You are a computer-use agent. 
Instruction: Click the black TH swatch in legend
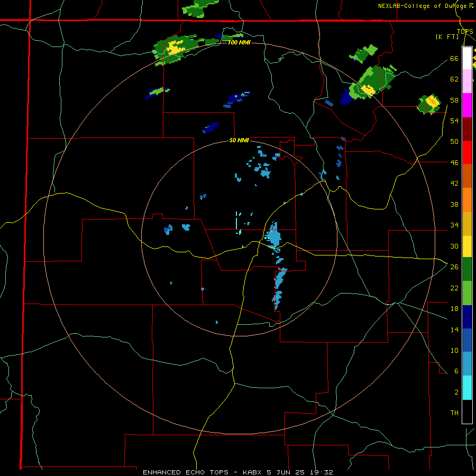pos(467,411)
